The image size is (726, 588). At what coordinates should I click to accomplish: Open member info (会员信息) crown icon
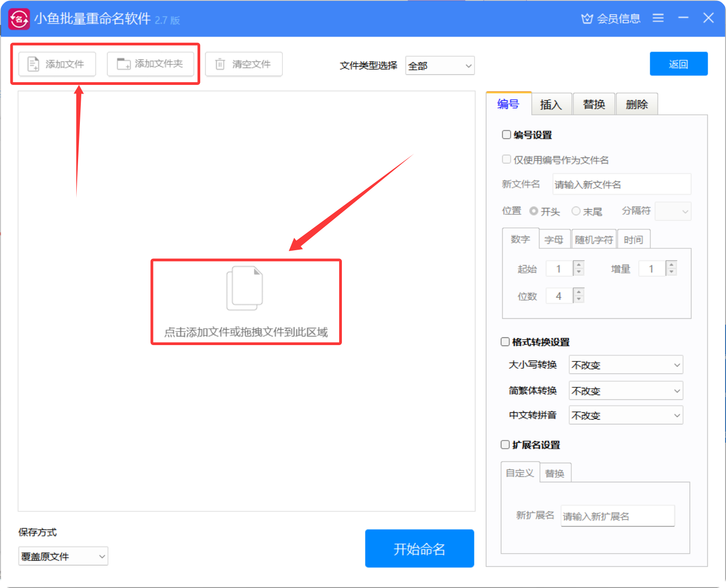pos(587,19)
